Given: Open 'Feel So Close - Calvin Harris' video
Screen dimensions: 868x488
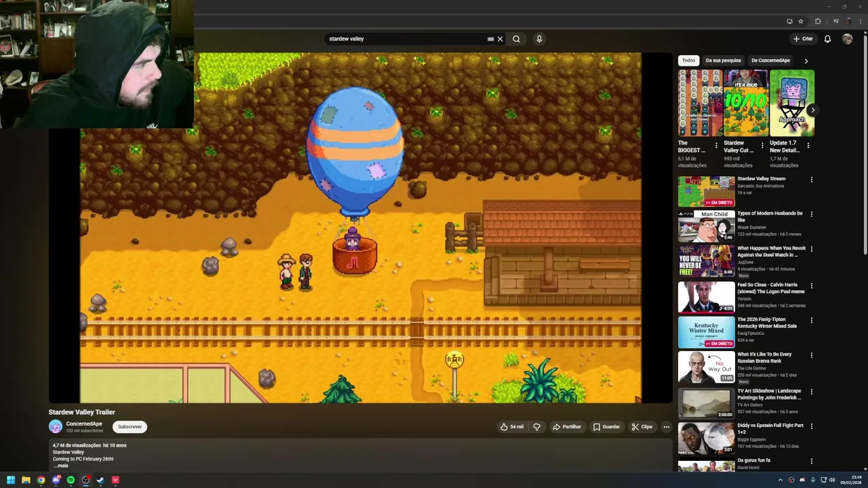Looking at the screenshot, I should pyautogui.click(x=771, y=288).
